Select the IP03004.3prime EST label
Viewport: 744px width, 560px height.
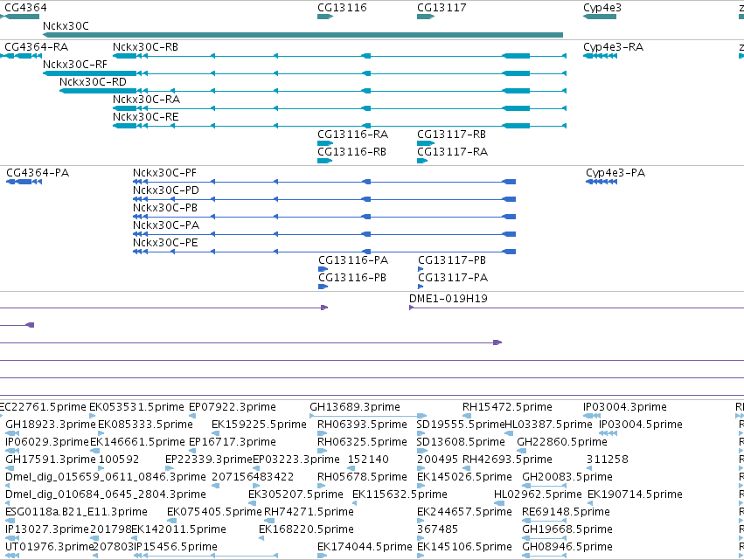coord(625,407)
